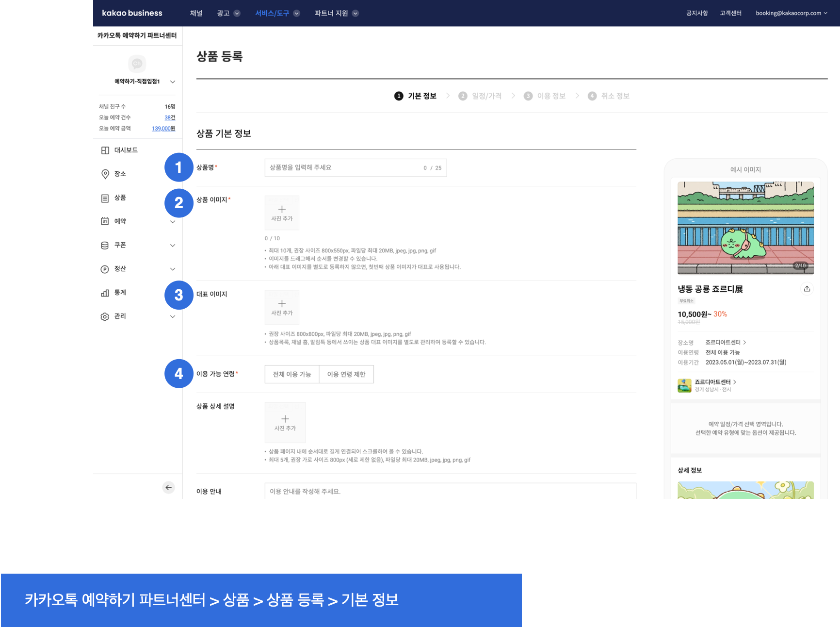Image resolution: width=840 pixels, height=628 pixels.
Task: Expand the 정산 sidebar submenu chevron
Action: (x=173, y=269)
